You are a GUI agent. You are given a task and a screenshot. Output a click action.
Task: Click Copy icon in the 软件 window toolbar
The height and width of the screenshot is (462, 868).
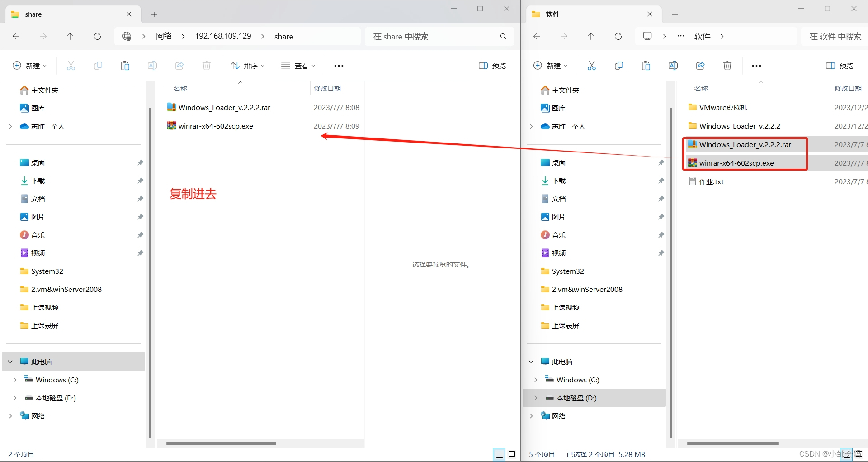point(618,66)
